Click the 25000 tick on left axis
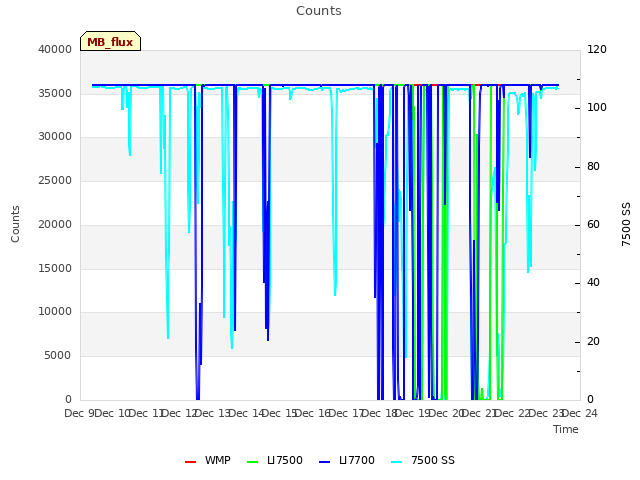 click(55, 180)
